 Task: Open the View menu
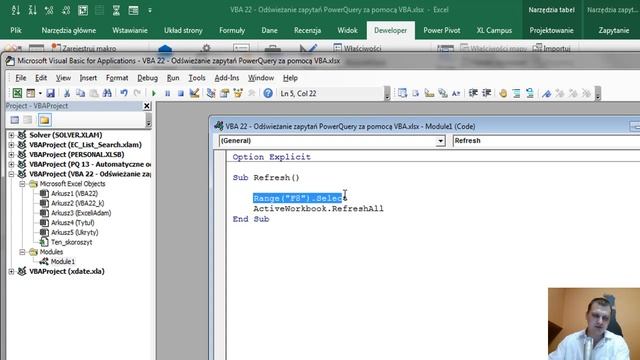tap(63, 78)
